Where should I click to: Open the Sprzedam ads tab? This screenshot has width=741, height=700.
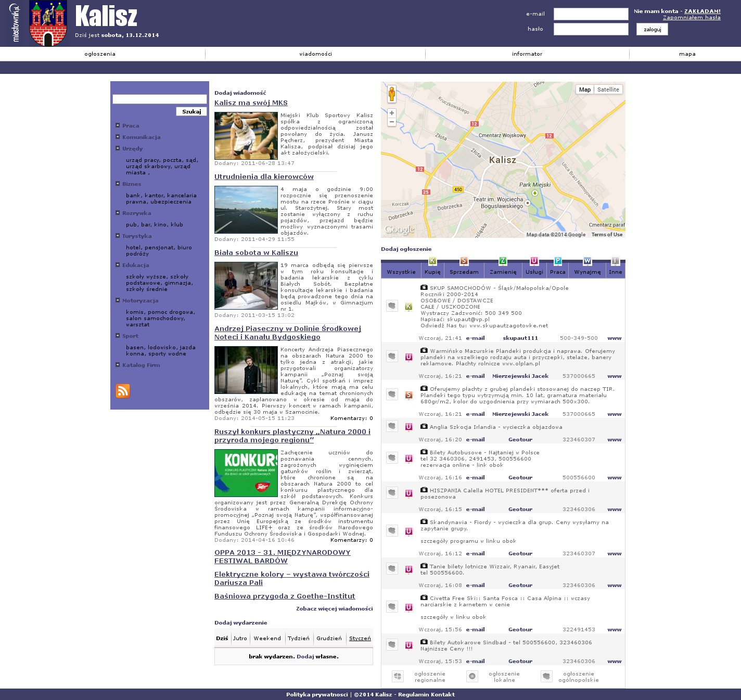coord(464,272)
